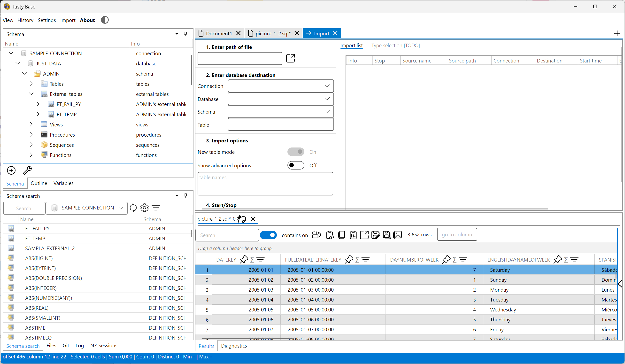Toggle New table mode switch
This screenshot has height=364, width=625.
[x=296, y=152]
